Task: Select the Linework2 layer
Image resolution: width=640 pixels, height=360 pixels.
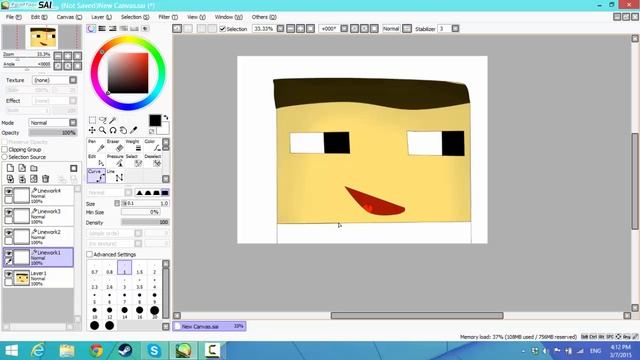Action: [38, 237]
